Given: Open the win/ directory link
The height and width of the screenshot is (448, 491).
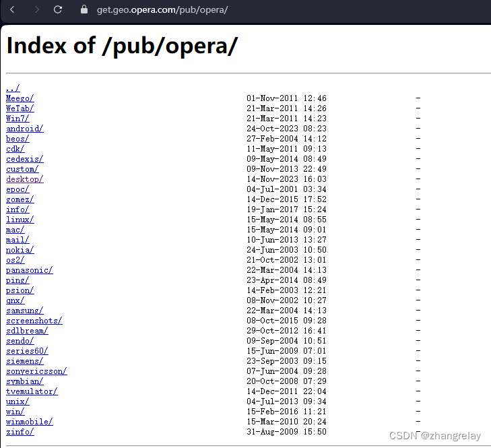Looking at the screenshot, I should (15, 412).
